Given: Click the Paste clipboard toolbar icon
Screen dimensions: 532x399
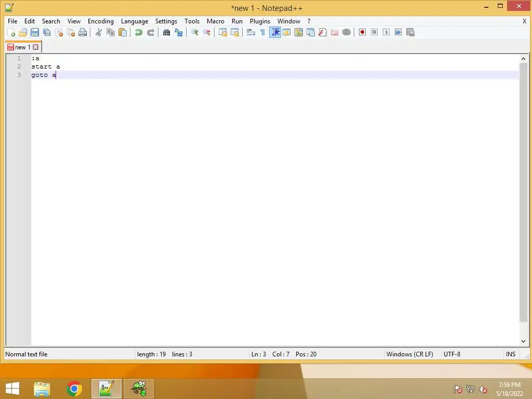Looking at the screenshot, I should [123, 32].
